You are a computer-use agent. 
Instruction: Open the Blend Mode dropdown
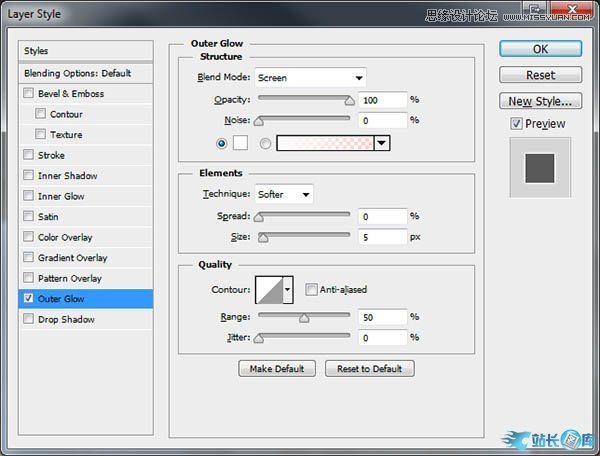310,77
